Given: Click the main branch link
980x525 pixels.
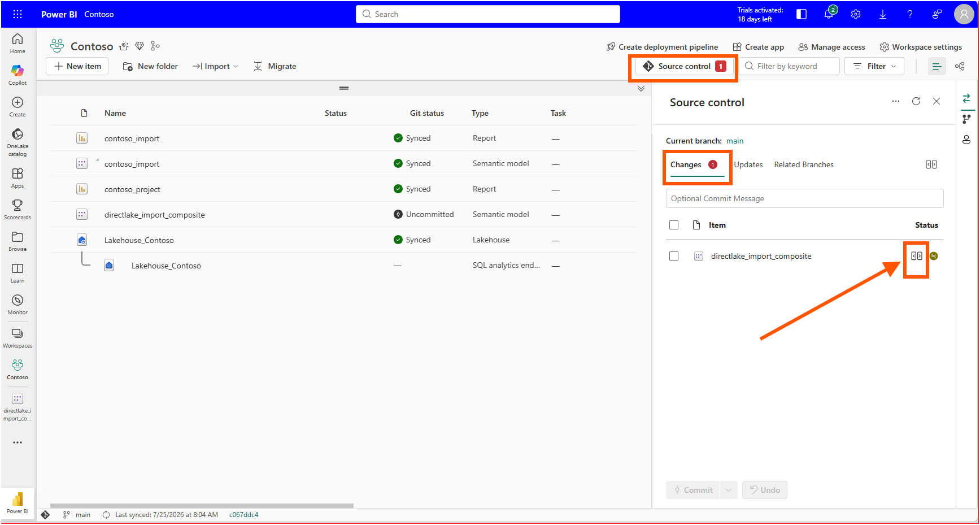Looking at the screenshot, I should tap(735, 141).
